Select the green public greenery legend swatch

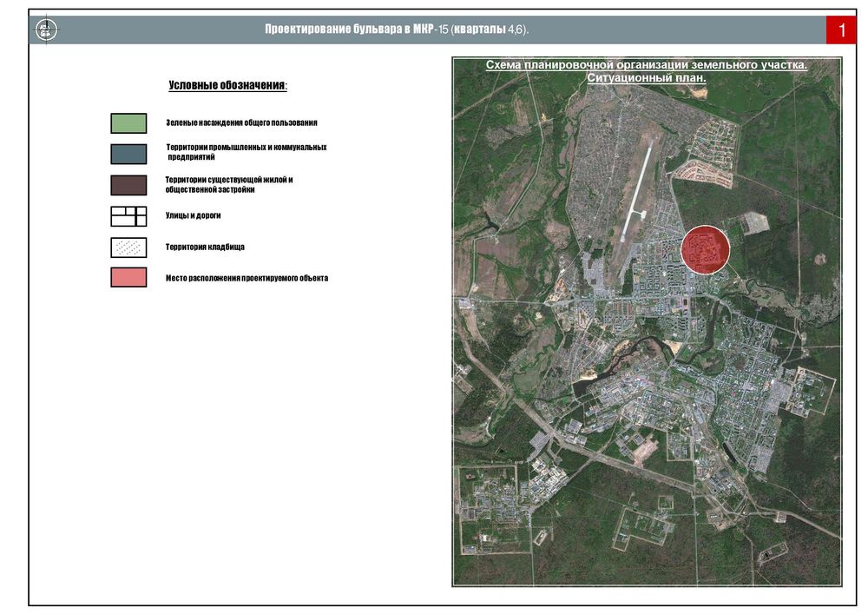128,123
